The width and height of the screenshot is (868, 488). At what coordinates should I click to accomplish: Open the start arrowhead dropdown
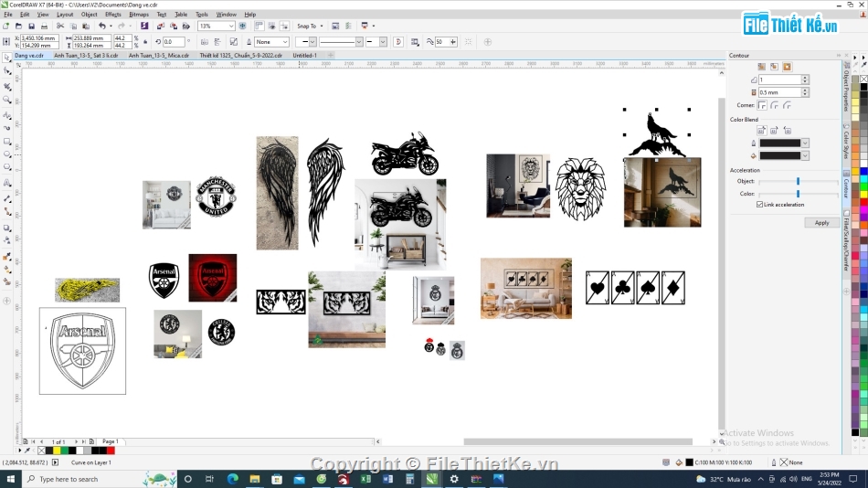point(312,42)
